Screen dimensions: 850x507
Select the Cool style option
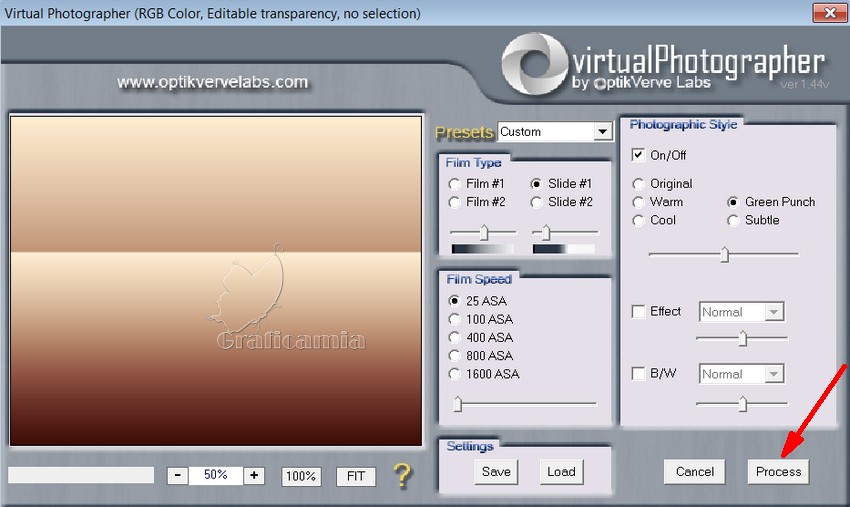tap(639, 220)
